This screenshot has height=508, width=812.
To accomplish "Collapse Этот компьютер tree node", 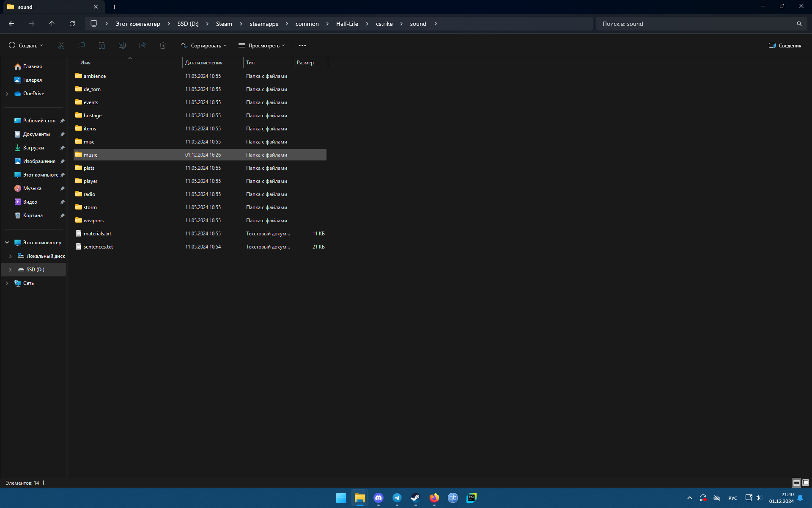I will pos(7,243).
